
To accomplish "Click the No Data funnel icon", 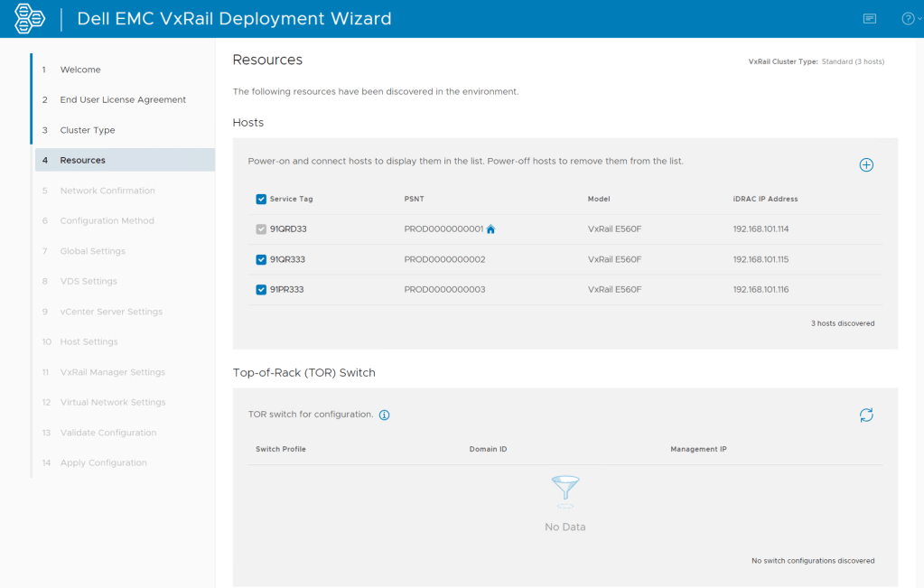I will point(565,491).
